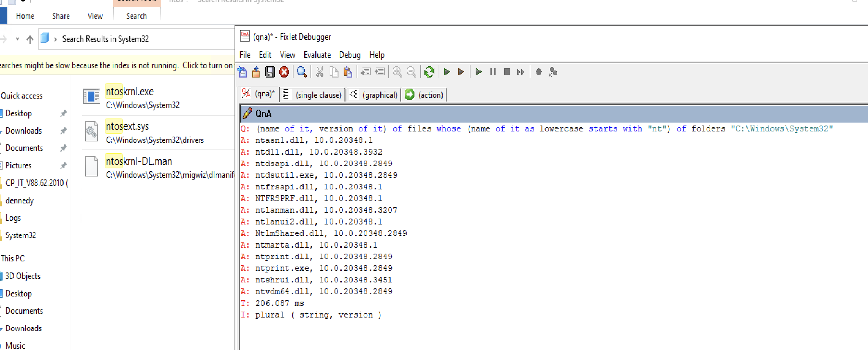
Task: Open System32 folder in Quick access
Action: pyautogui.click(x=21, y=235)
